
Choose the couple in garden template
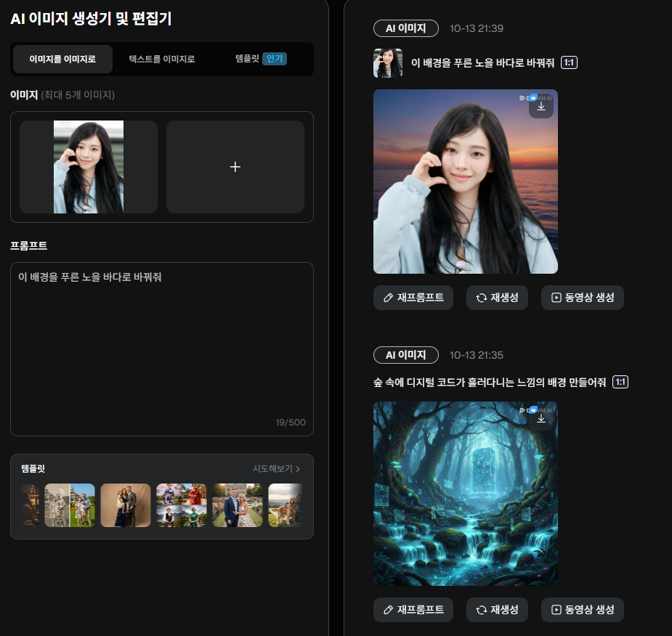point(238,505)
